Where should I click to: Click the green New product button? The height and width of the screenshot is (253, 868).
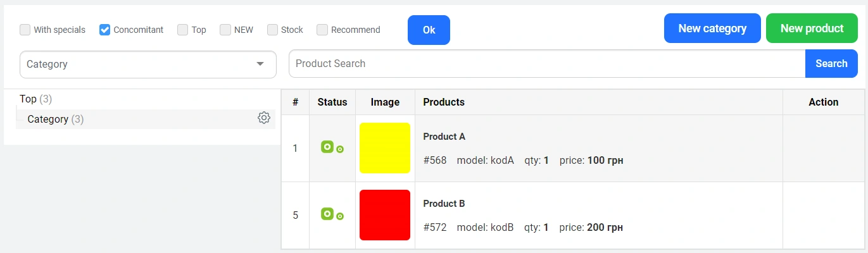pyautogui.click(x=812, y=28)
